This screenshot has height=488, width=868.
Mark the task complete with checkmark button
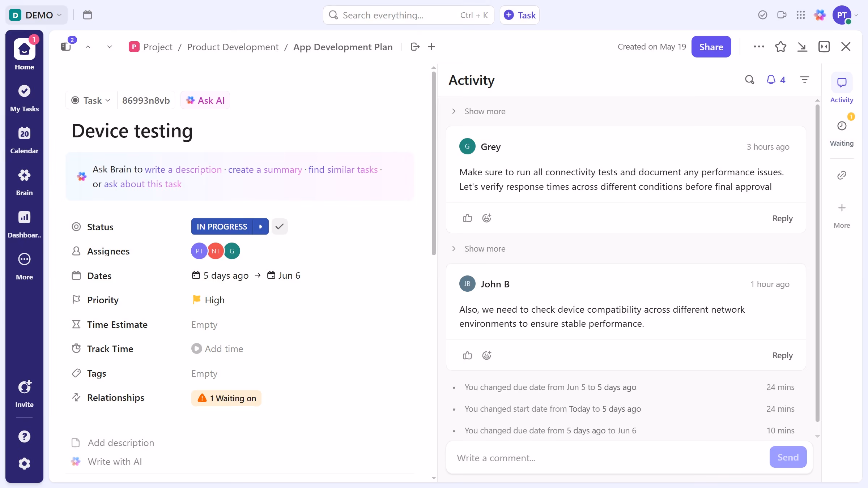[280, 227]
